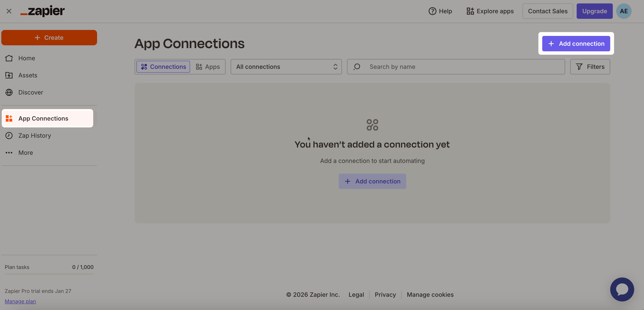
Task: Switch to Apps view toggle
Action: 208,67
